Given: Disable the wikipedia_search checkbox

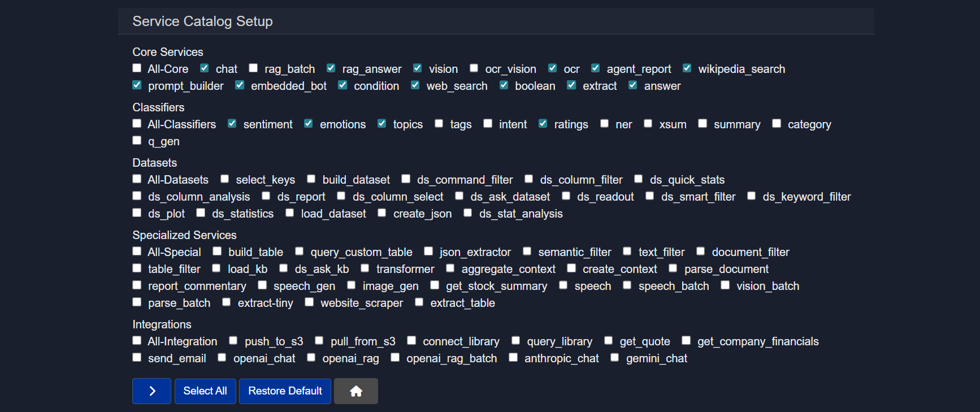Looking at the screenshot, I should pos(687,68).
